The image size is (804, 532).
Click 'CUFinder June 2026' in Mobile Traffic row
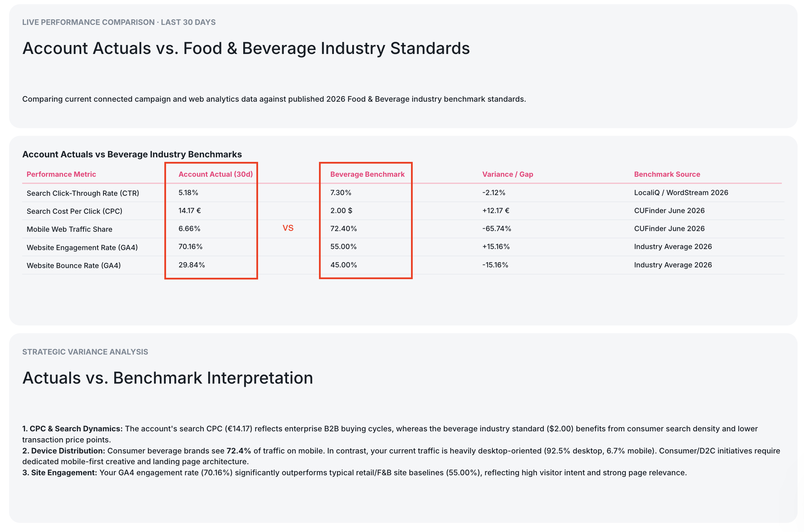click(669, 229)
